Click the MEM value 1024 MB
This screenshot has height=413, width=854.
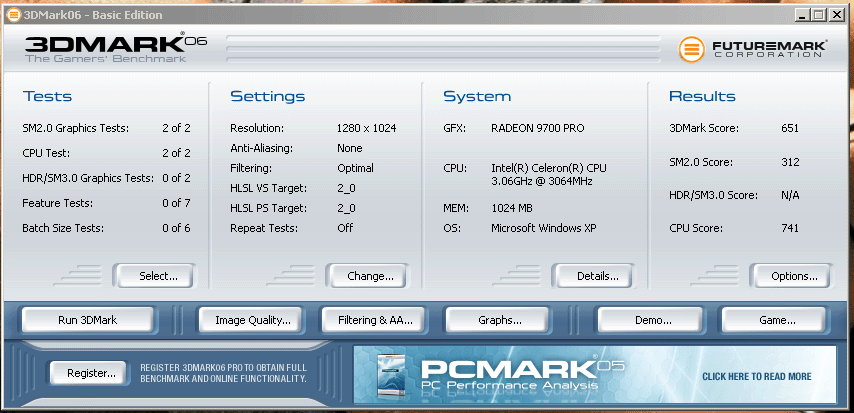coord(511,208)
